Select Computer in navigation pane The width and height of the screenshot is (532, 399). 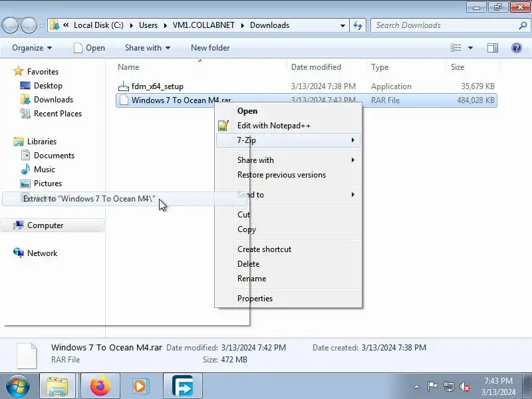tap(53, 225)
